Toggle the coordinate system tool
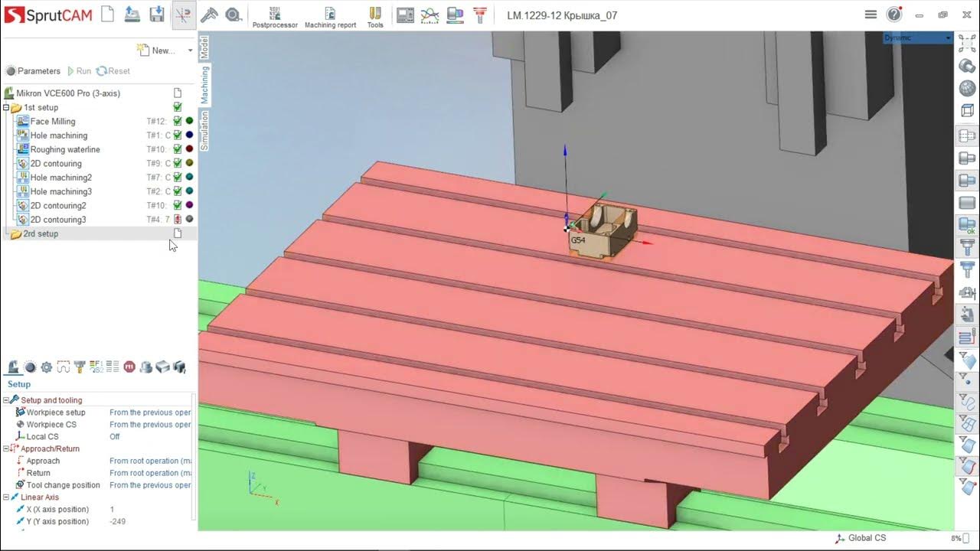The width and height of the screenshot is (980, 551). pos(183,15)
